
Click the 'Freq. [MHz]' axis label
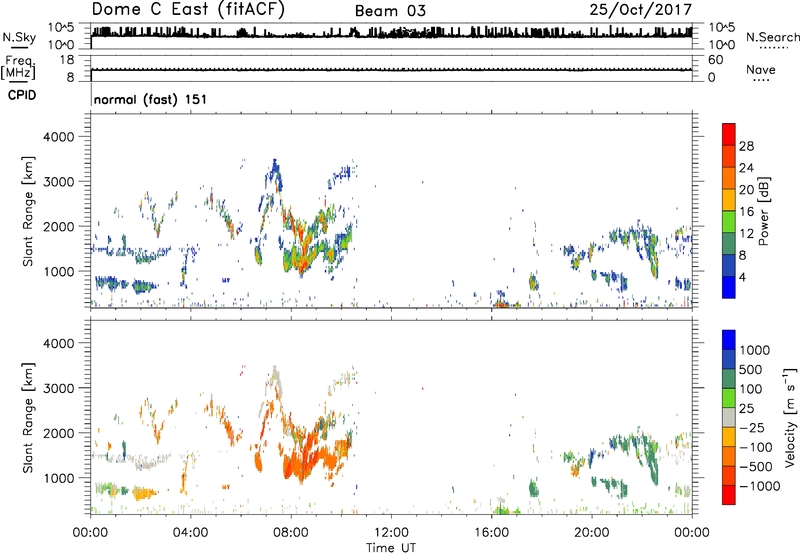(x=19, y=67)
